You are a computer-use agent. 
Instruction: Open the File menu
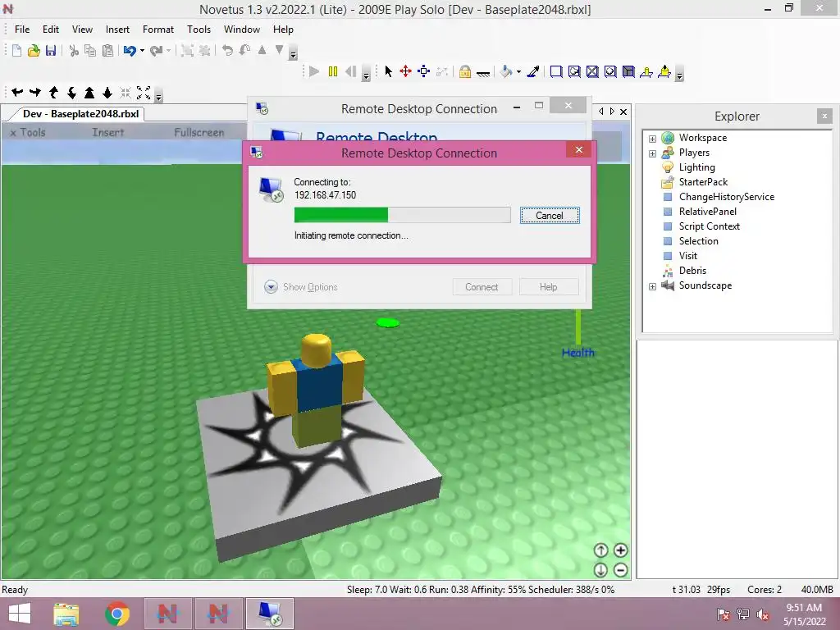tap(22, 30)
